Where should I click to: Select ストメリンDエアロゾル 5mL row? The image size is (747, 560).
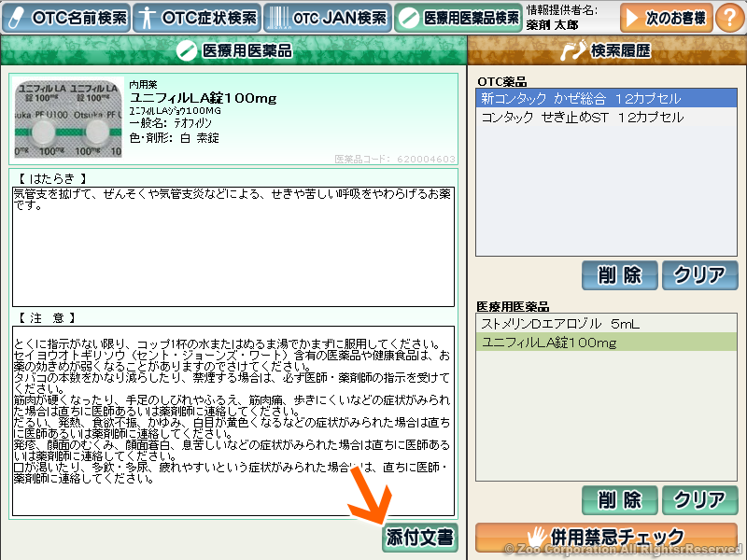[606, 324]
